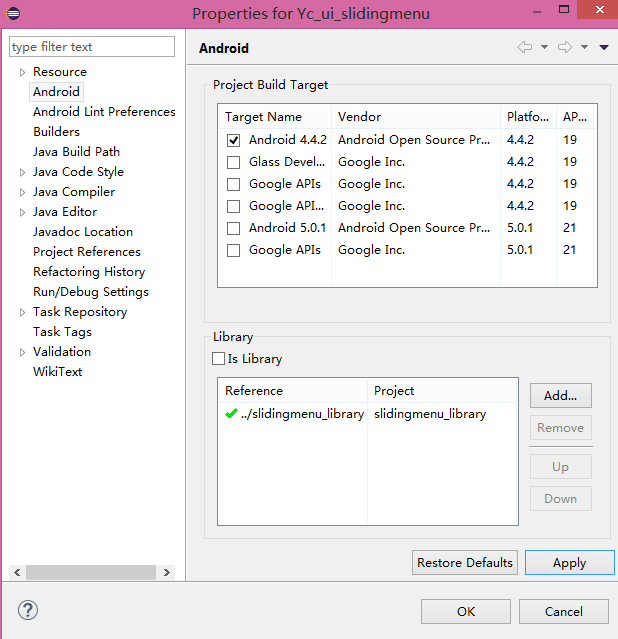Open the Builders page

(57, 132)
